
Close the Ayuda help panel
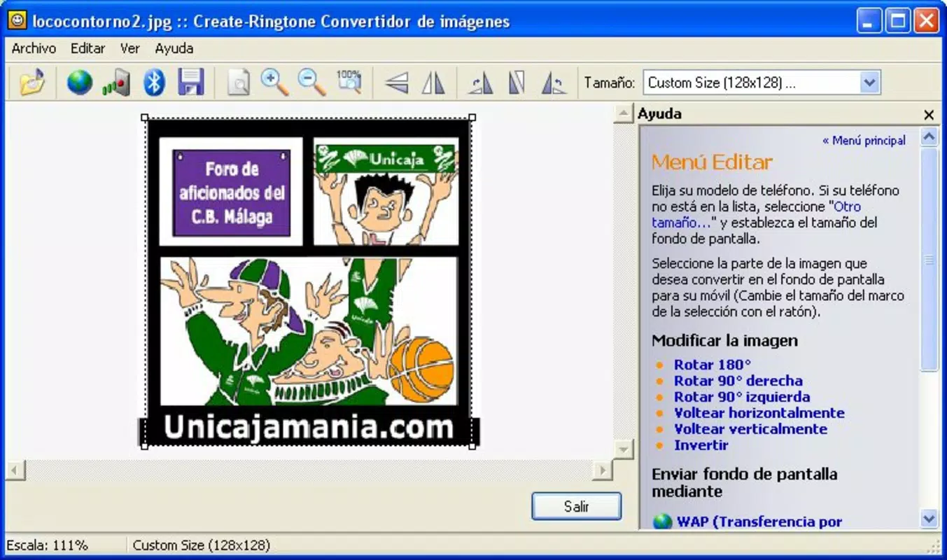point(929,114)
